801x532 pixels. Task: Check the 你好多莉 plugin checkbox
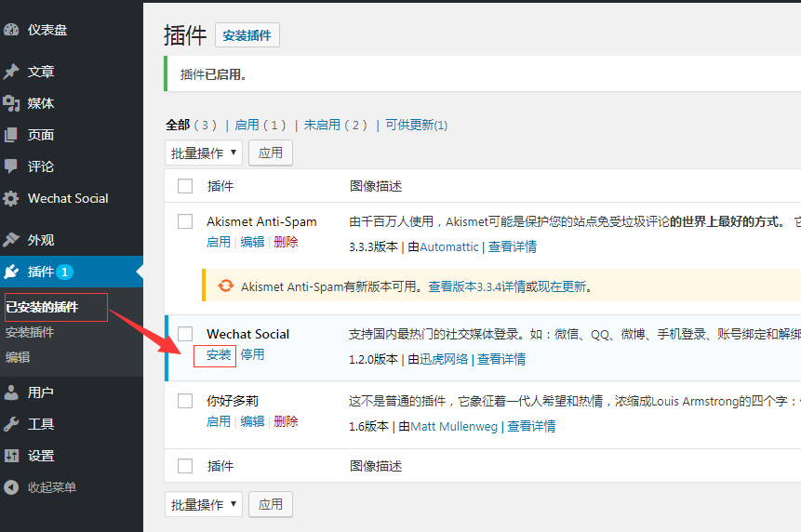coord(185,401)
